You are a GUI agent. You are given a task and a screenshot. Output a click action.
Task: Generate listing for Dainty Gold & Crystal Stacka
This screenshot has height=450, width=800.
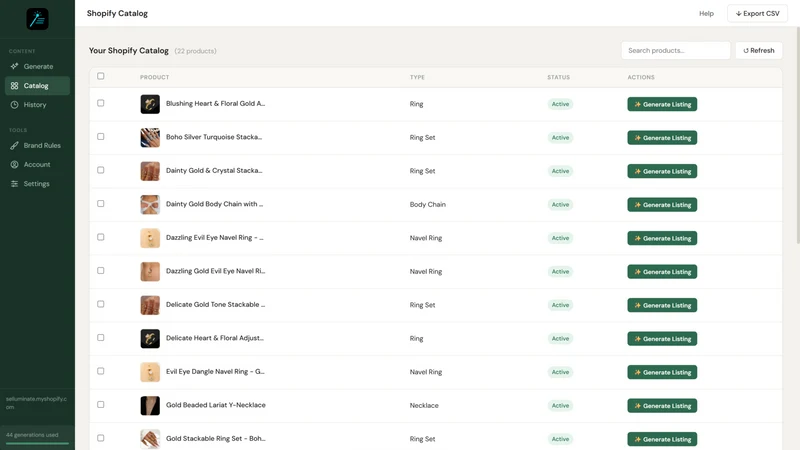pos(662,171)
